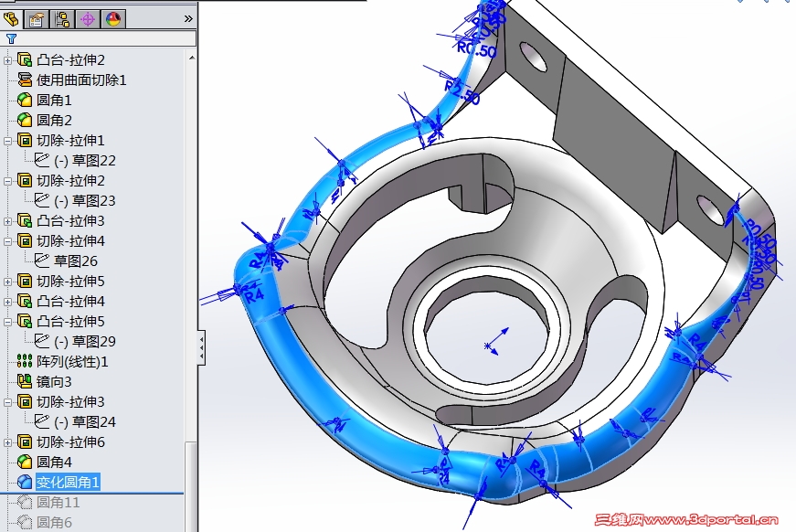Screen dimensions: 796x532
Task: Expand the 凸台-拉伸3 node
Action: [x=7, y=221]
